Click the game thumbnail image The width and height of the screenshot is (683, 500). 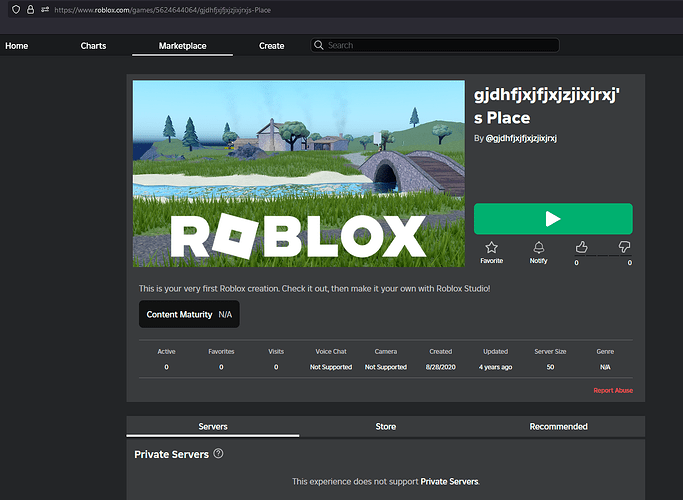point(299,173)
